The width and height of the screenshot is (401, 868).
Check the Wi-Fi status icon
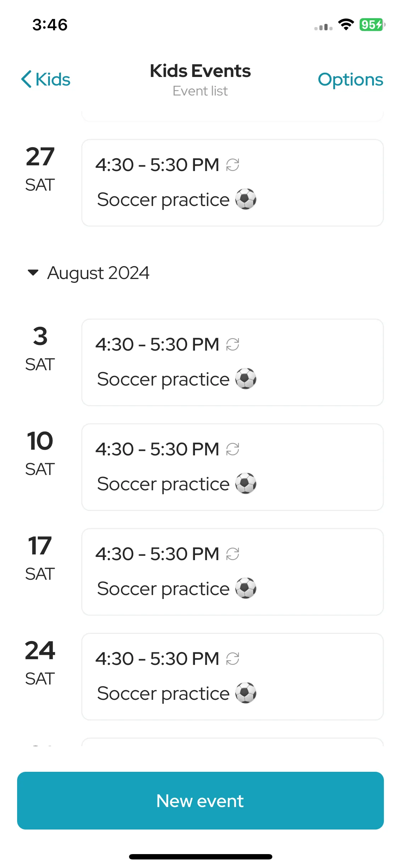tap(346, 25)
